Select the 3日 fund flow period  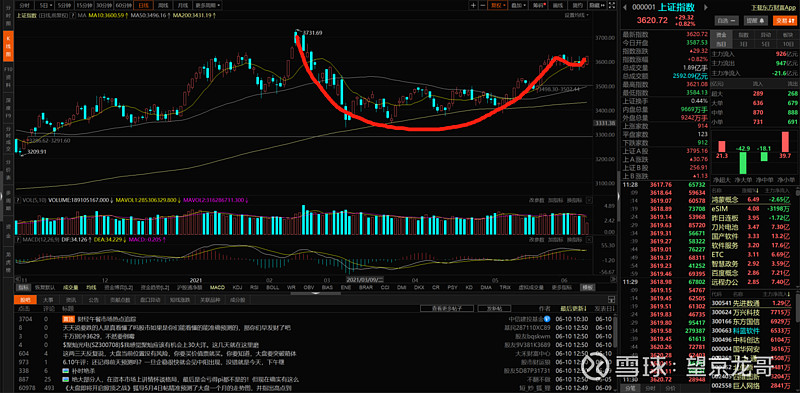click(744, 44)
